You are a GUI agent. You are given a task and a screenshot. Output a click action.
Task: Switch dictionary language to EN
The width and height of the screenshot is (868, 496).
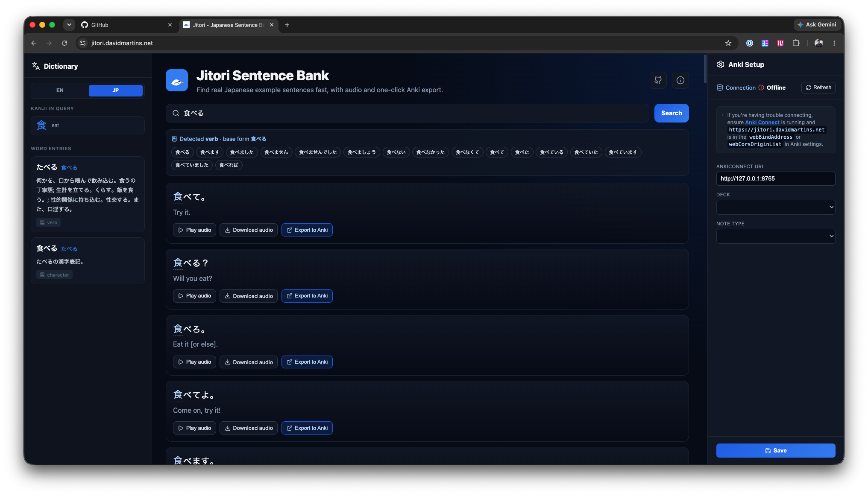coord(60,90)
